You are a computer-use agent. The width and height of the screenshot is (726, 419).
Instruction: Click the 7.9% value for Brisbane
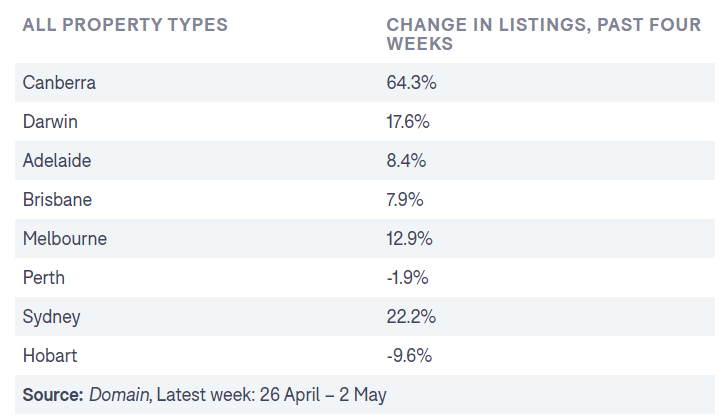(x=405, y=200)
